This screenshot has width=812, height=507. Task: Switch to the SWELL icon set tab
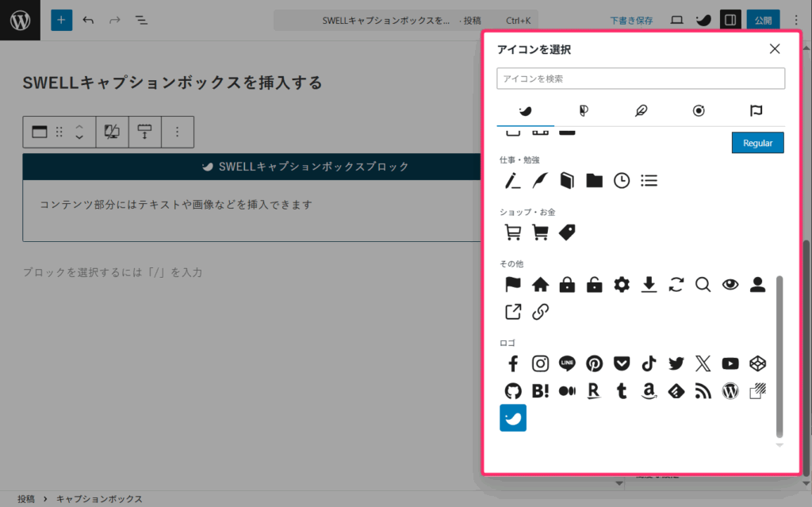pyautogui.click(x=525, y=110)
